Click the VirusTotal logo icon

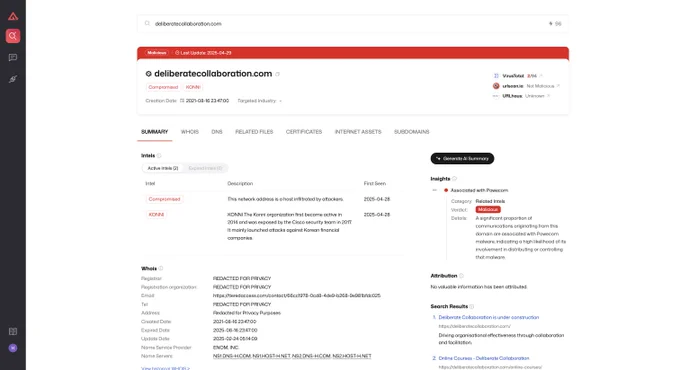pyautogui.click(x=496, y=76)
